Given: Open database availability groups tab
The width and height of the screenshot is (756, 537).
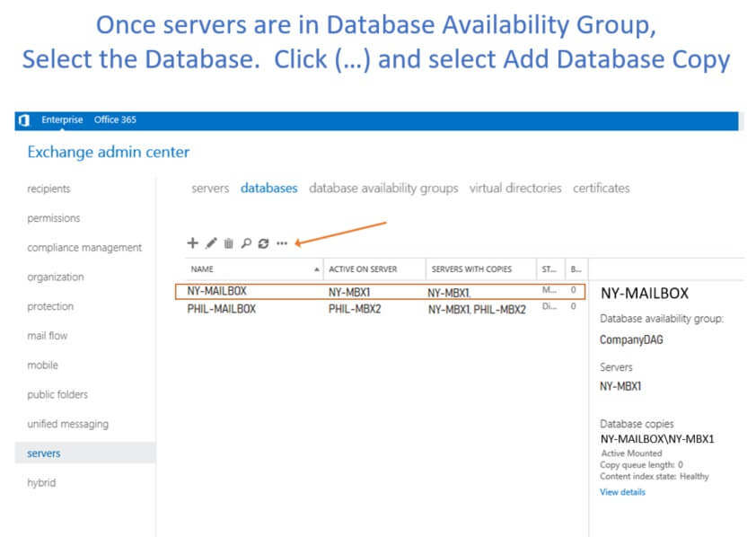Looking at the screenshot, I should click(x=383, y=188).
